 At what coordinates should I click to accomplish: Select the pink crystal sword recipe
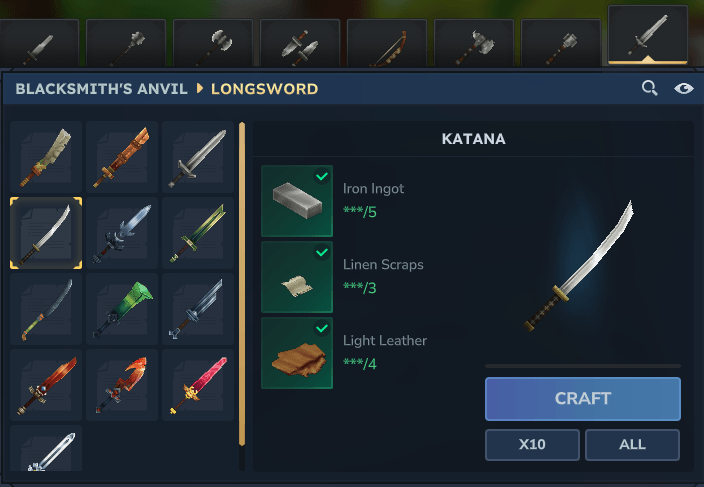[198, 385]
